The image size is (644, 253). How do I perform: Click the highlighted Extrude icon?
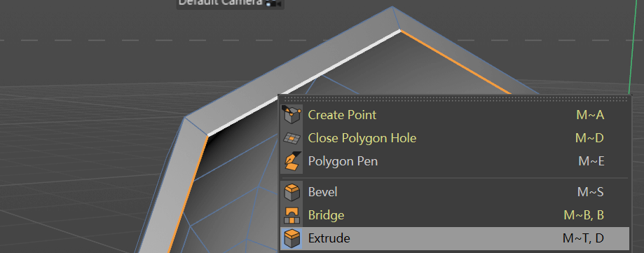pos(292,238)
